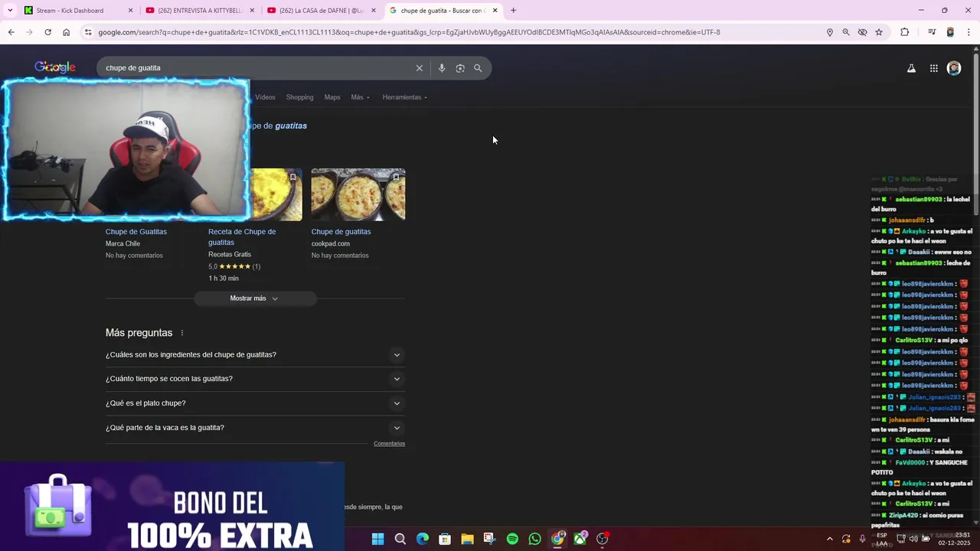
Task: Click the guatitas spelling suggestion
Action: coord(291,126)
